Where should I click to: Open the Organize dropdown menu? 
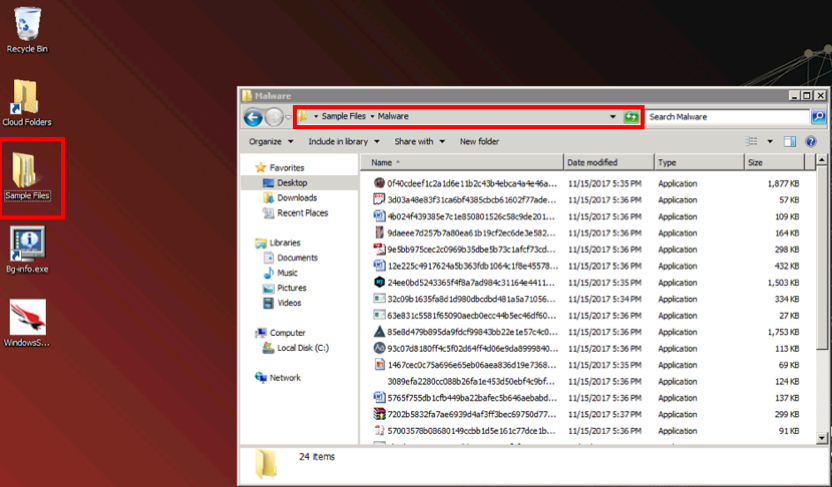point(271,142)
